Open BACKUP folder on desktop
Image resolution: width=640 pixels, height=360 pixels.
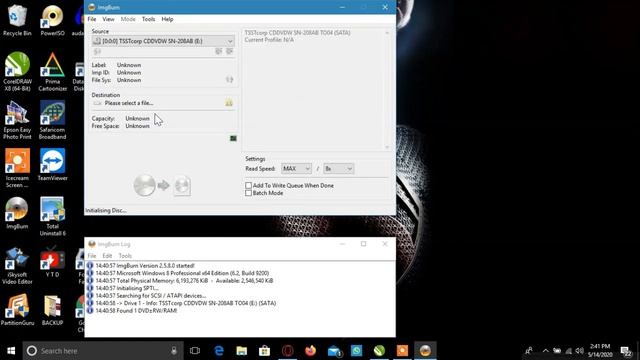[x=52, y=310]
